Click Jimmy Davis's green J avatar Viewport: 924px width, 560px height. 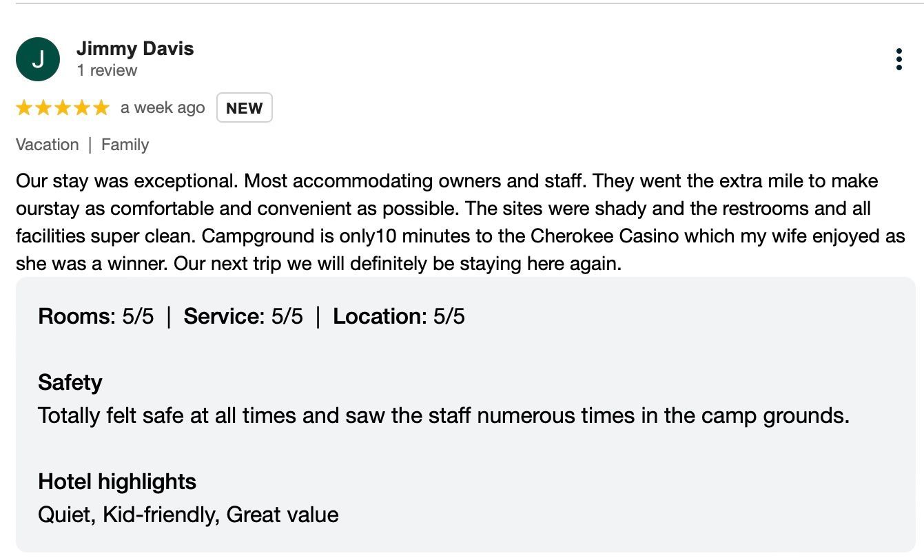38,59
